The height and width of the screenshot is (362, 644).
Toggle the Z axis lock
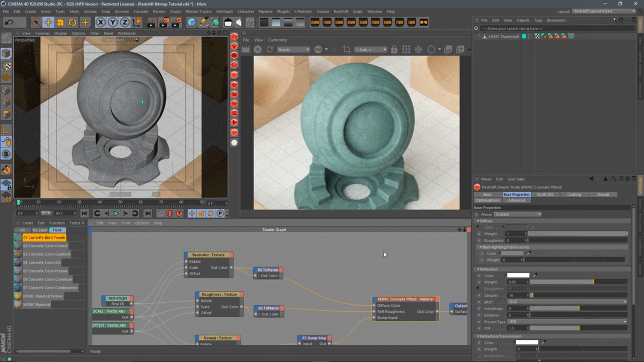[124, 22]
